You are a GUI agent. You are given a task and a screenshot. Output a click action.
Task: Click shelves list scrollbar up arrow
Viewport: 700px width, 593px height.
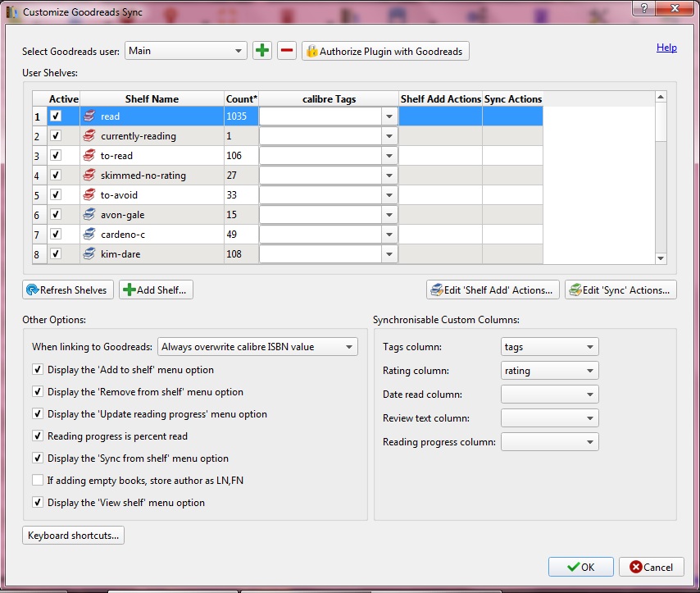pos(661,97)
